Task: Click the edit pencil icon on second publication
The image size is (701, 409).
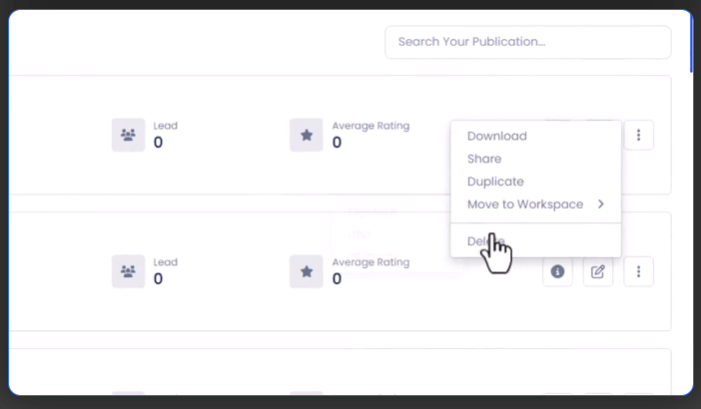Action: (598, 271)
